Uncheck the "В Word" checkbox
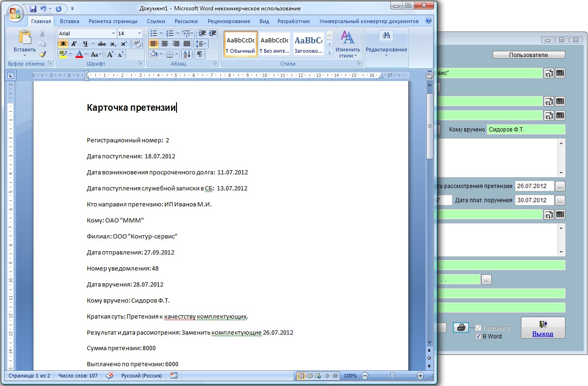Viewport: 588px width, 386px height. click(478, 337)
